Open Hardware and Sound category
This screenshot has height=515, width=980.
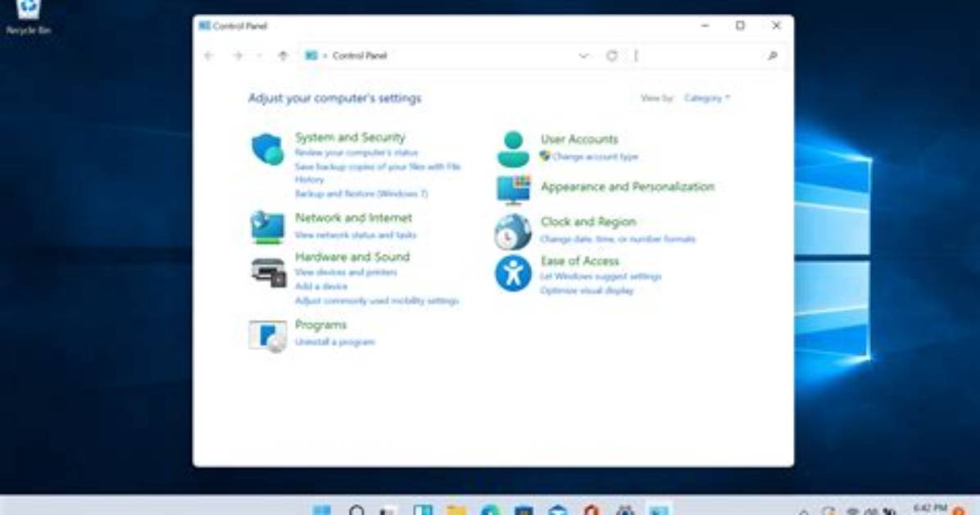click(x=352, y=257)
